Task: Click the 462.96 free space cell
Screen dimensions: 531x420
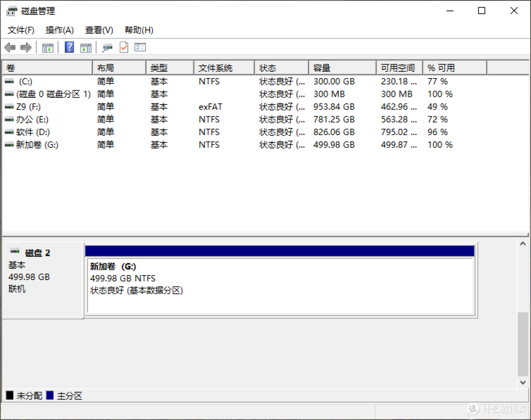Action: (x=399, y=107)
